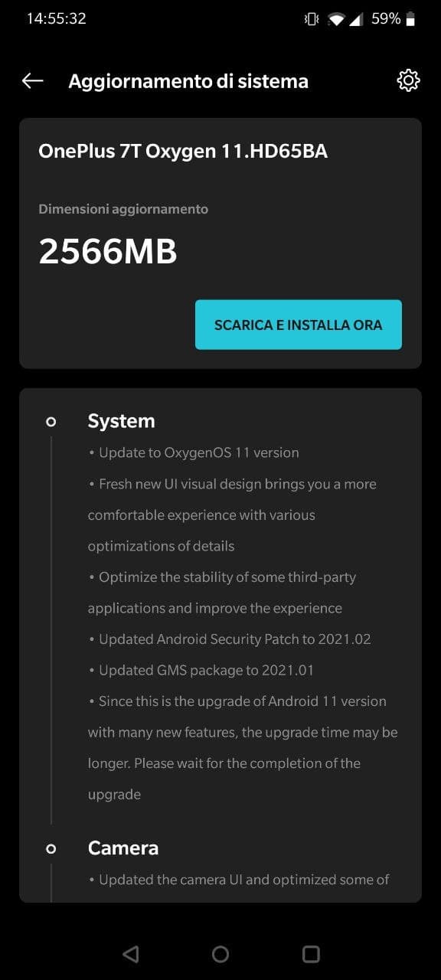Tap battery icon in status bar
Screen dimensions: 441x980
tap(411, 19)
